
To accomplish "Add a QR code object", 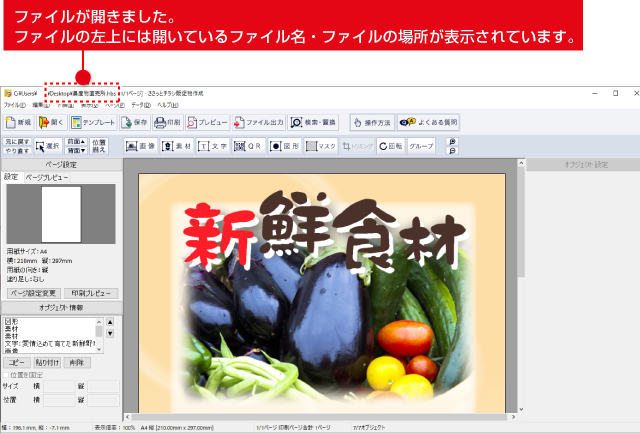I will (x=248, y=146).
